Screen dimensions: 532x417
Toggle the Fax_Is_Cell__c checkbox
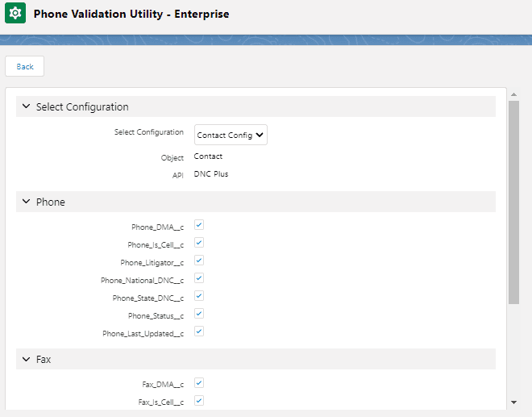click(x=199, y=401)
